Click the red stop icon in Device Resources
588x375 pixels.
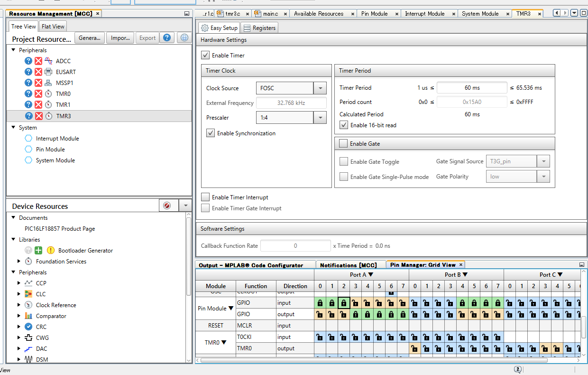pos(167,206)
